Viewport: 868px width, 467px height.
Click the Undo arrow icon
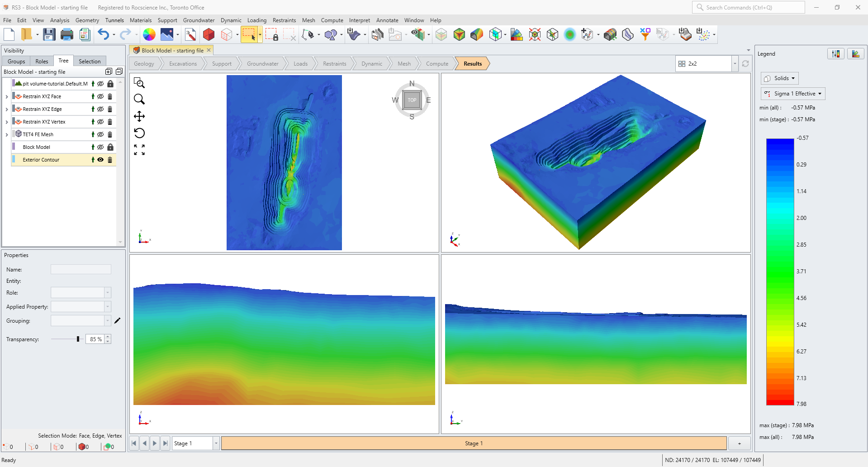104,34
